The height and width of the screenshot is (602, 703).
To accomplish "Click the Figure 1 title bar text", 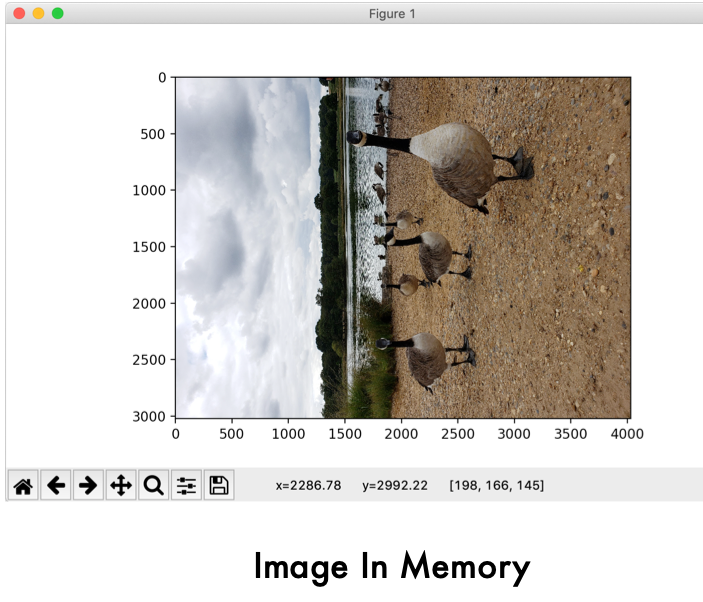I will coord(391,14).
